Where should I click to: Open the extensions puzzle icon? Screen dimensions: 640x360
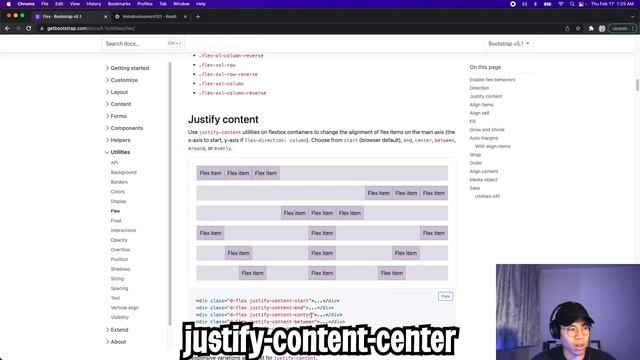[x=591, y=29]
